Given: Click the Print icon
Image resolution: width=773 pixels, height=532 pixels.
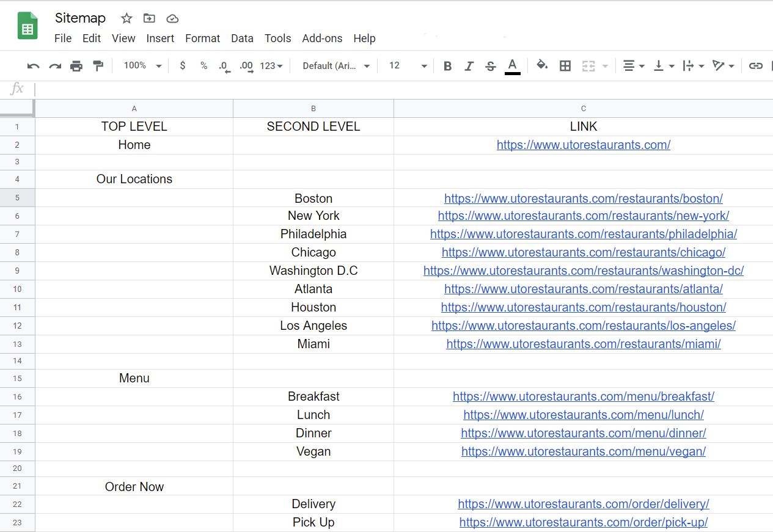Looking at the screenshot, I should click(x=76, y=66).
